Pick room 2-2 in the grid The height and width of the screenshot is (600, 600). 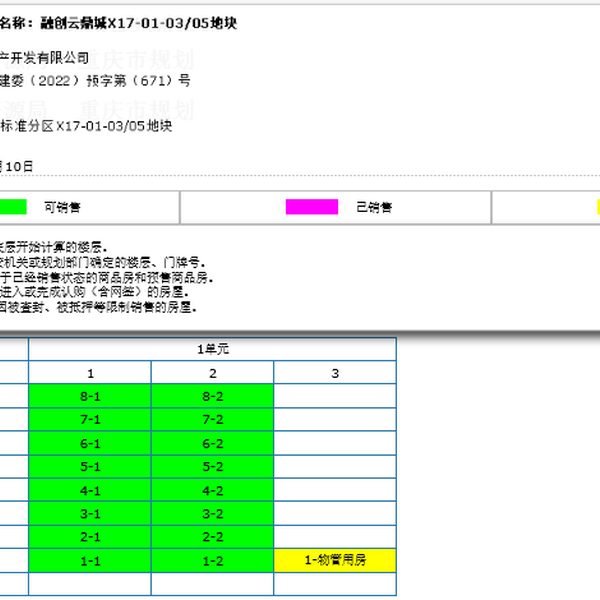pyautogui.click(x=212, y=537)
